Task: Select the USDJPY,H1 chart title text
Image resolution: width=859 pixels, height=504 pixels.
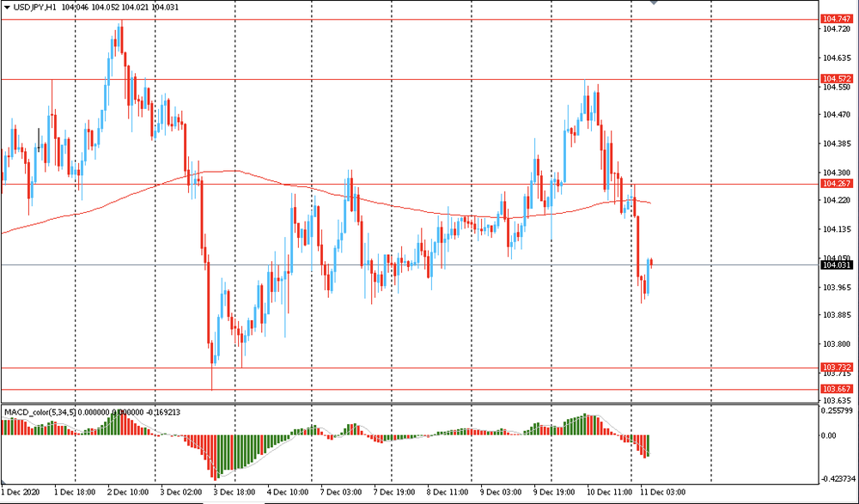Action: [x=34, y=8]
